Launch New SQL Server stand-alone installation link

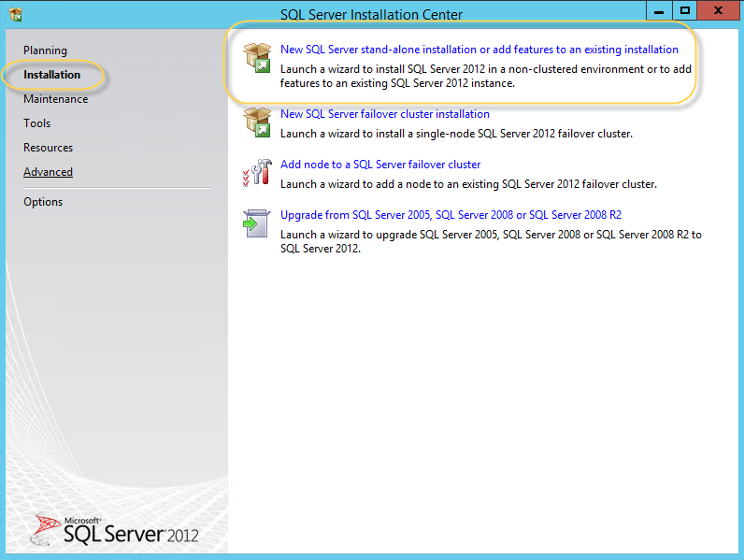[479, 50]
